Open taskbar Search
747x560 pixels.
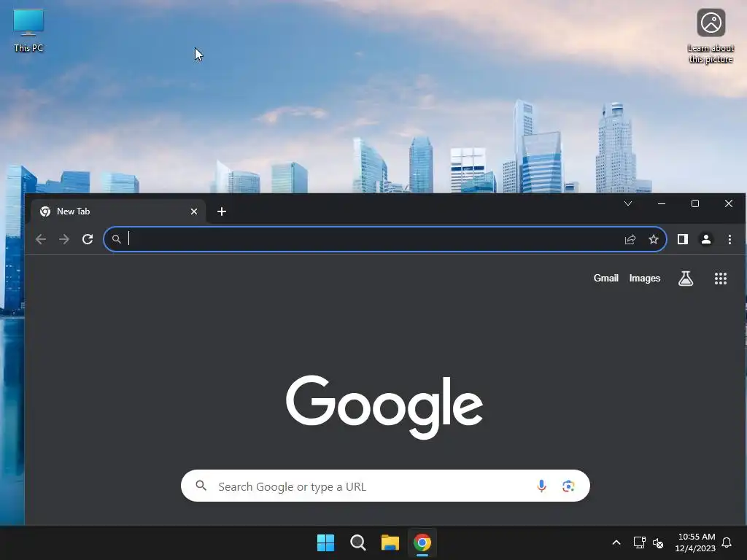357,542
